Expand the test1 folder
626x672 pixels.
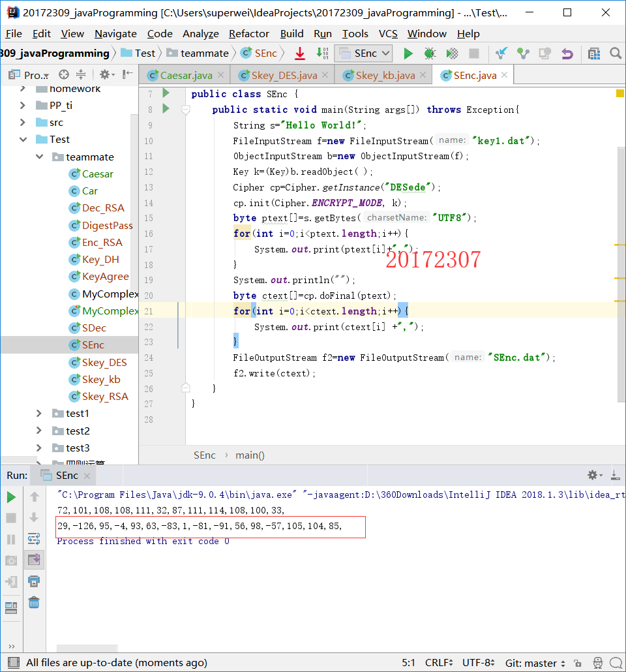click(39, 414)
